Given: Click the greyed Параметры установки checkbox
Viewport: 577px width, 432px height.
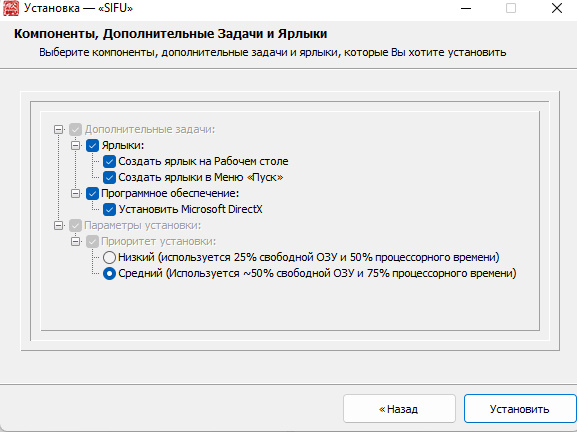Looking at the screenshot, I should pyautogui.click(x=75, y=225).
